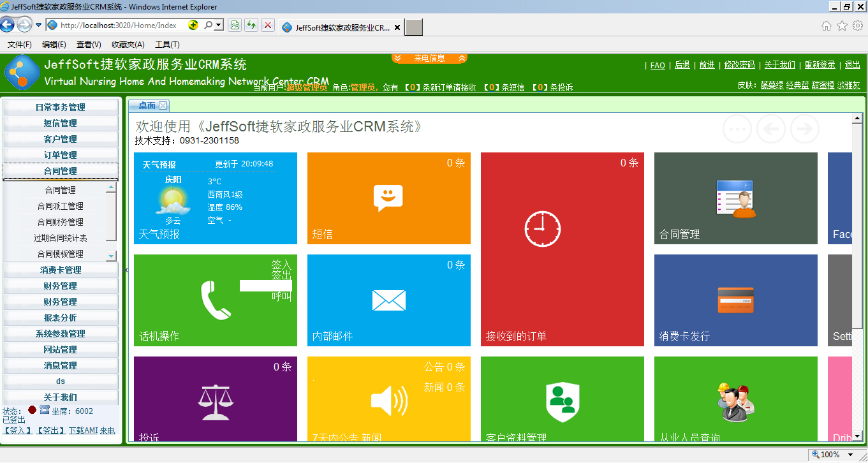The image size is (868, 463).
Task: Click the 退出 link
Action: (853, 65)
